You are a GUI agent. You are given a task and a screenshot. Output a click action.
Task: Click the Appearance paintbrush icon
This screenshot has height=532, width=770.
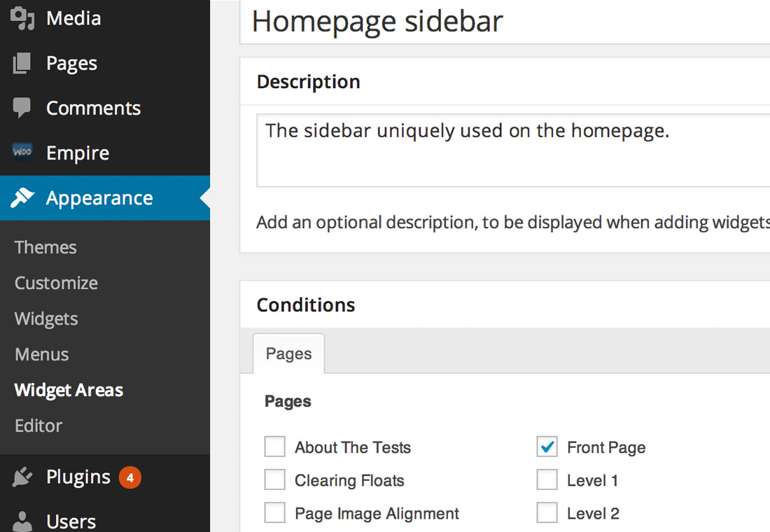coord(22,198)
